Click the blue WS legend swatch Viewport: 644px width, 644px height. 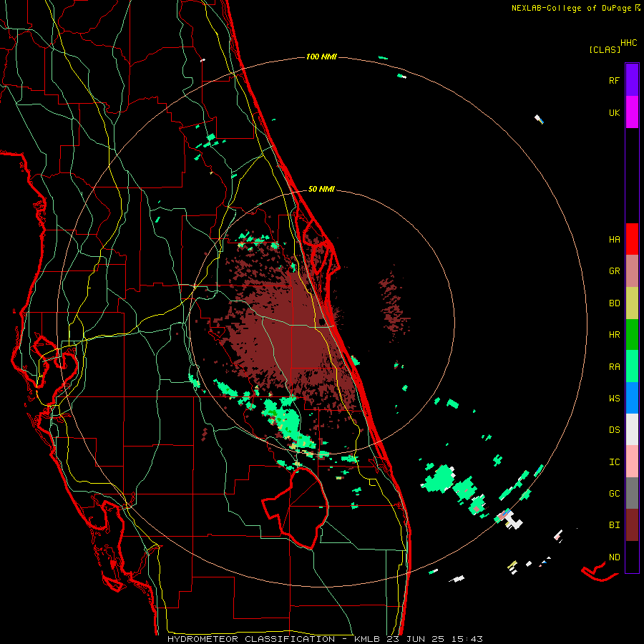632,398
